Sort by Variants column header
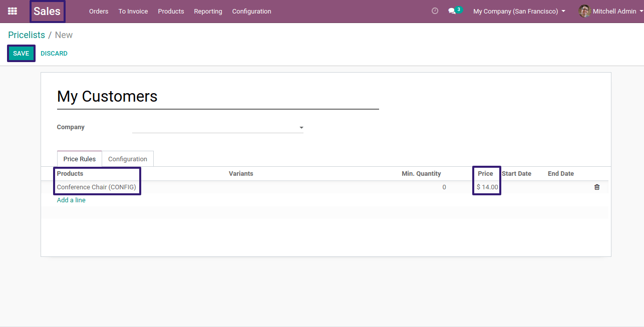This screenshot has height=327, width=644. [241, 174]
